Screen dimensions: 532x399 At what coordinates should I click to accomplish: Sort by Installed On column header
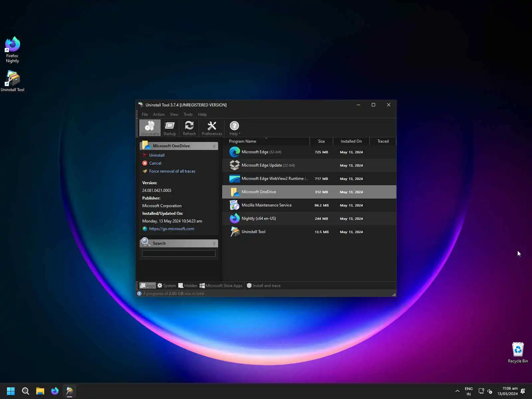(x=351, y=141)
